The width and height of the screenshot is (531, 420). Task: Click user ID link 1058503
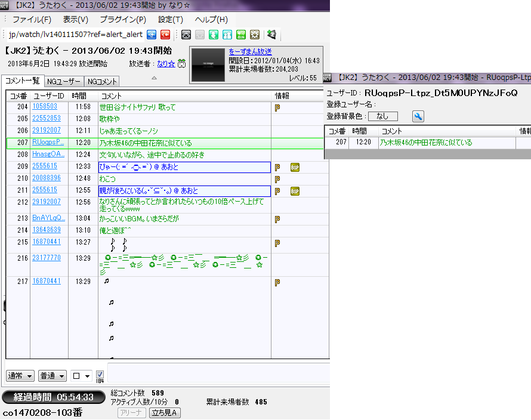(x=45, y=106)
